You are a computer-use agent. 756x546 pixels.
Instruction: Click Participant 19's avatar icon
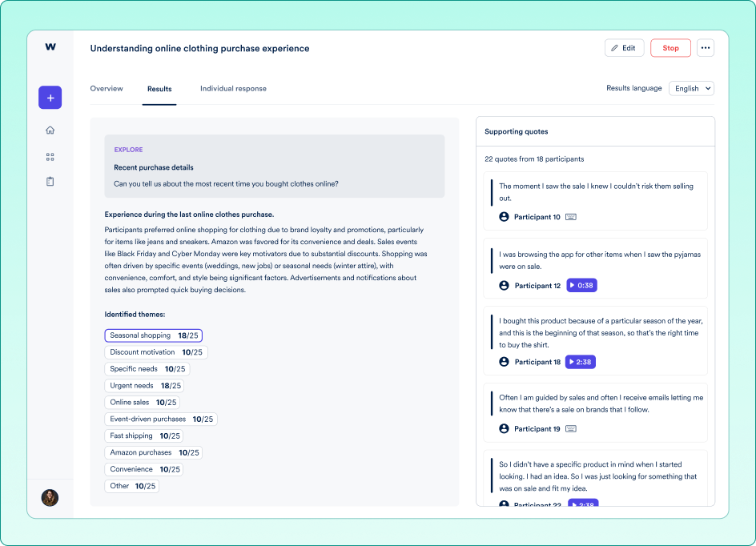[x=504, y=429]
